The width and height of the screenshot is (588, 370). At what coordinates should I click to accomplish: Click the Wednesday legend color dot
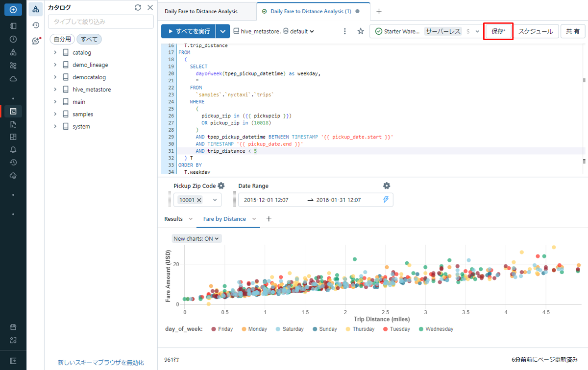tap(421, 329)
